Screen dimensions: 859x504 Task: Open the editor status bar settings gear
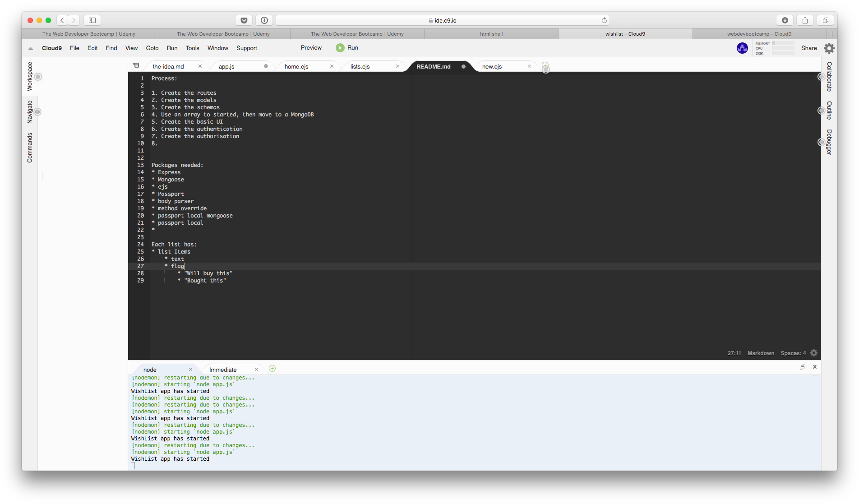(x=814, y=353)
